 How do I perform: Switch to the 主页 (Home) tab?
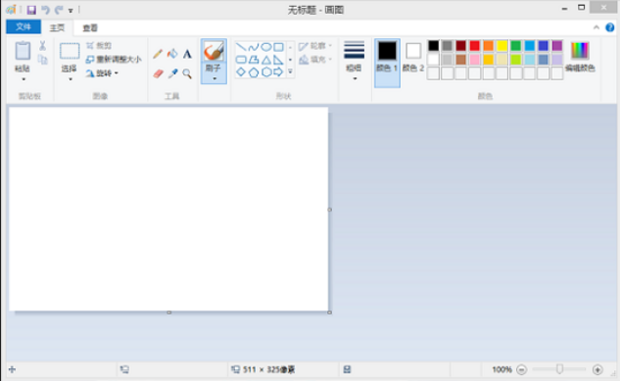57,28
